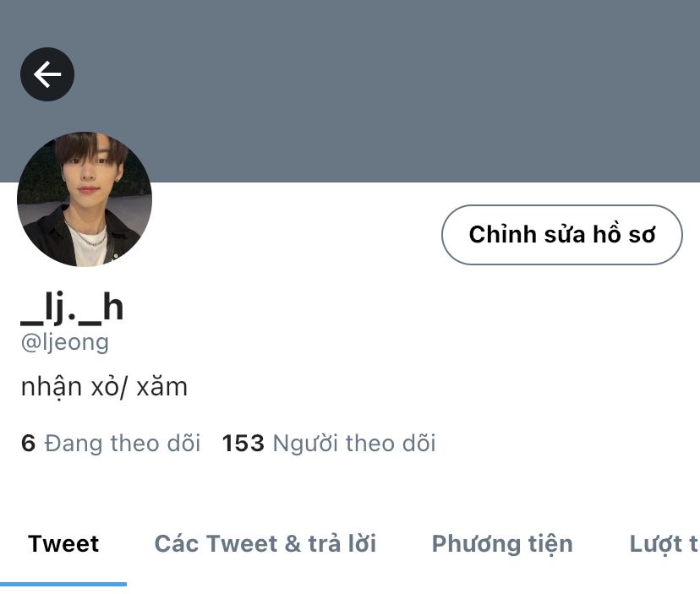View the Đang theo dõi list

(110, 444)
